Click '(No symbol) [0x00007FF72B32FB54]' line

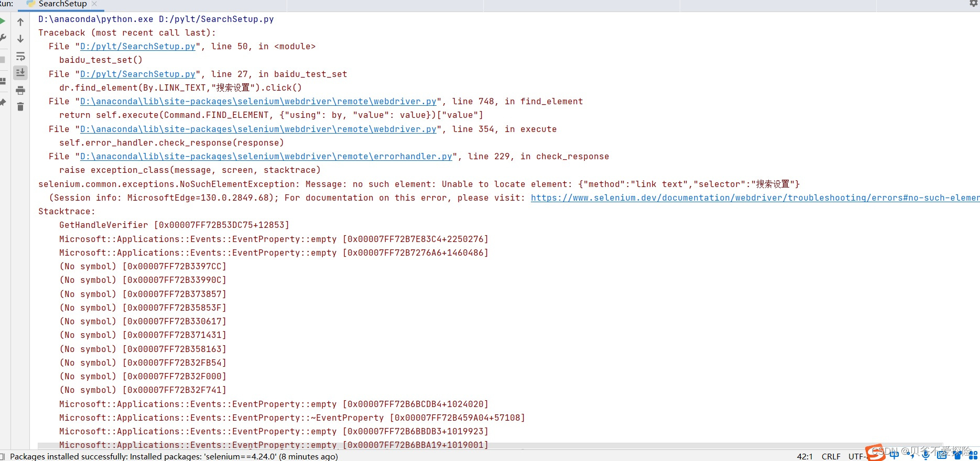(143, 363)
